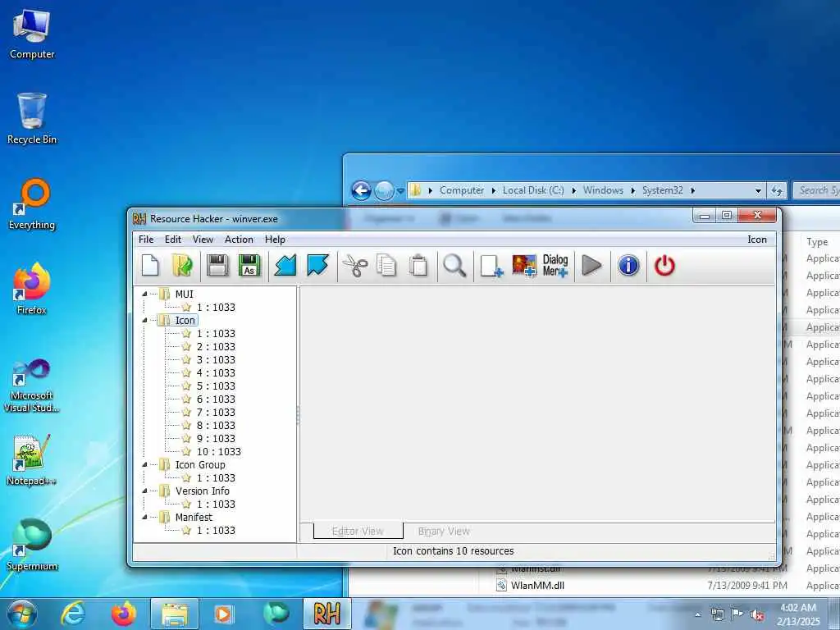Collapse the Icon tree node
840x630 pixels.
tap(144, 321)
